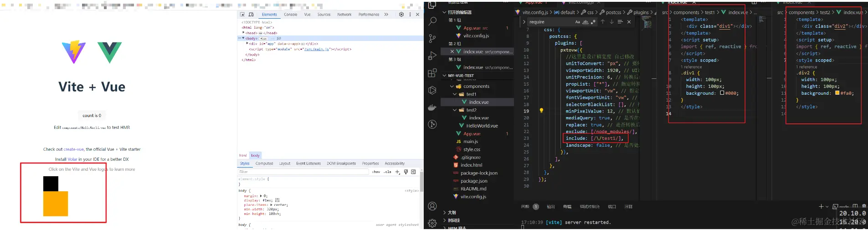Viewport: 868px width, 230px height.
Task: Toggle the rendering emulation paintbrush icon
Action: (406, 172)
